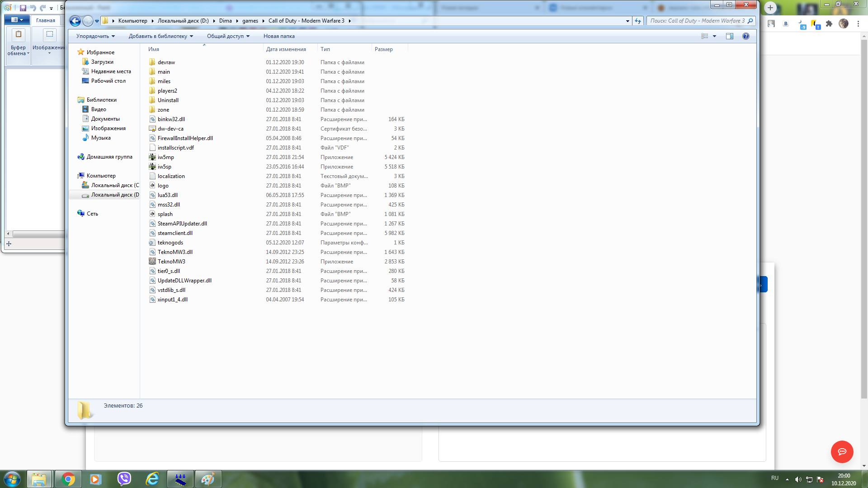Screen dimensions: 868x488
Task: Click the Dima segment in address breadcrumb
Action: [225, 21]
